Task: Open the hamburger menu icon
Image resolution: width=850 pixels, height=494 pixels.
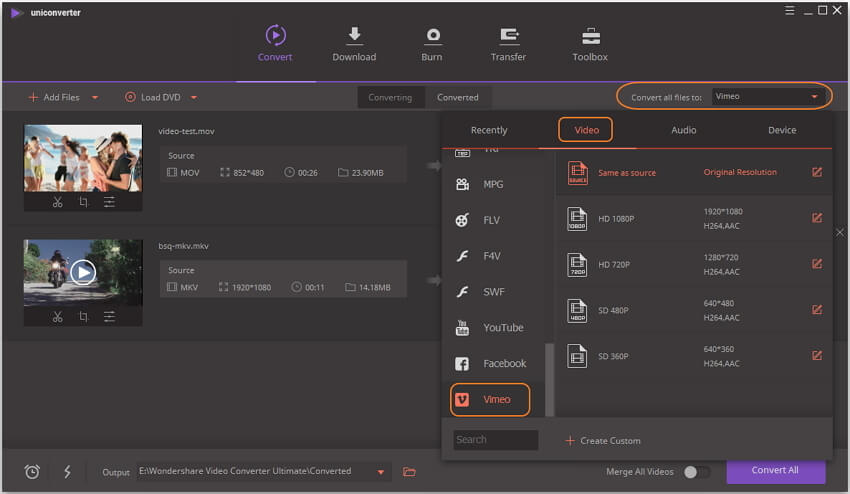Action: tap(790, 10)
